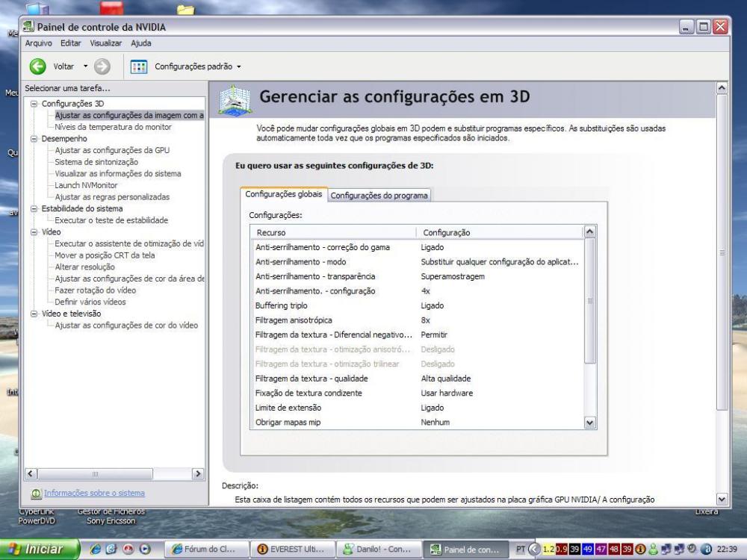Click the Configurações padrão grid icon

coord(140,66)
